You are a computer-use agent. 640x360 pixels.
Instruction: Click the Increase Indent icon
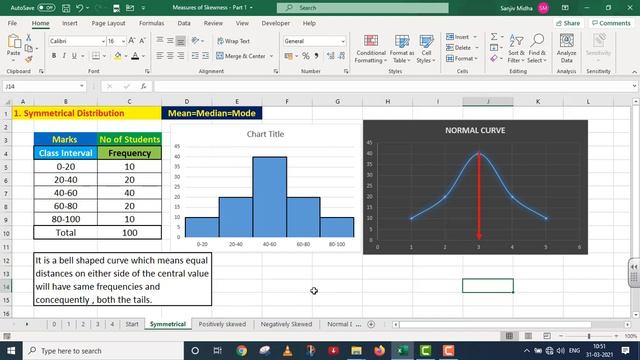tap(205, 56)
